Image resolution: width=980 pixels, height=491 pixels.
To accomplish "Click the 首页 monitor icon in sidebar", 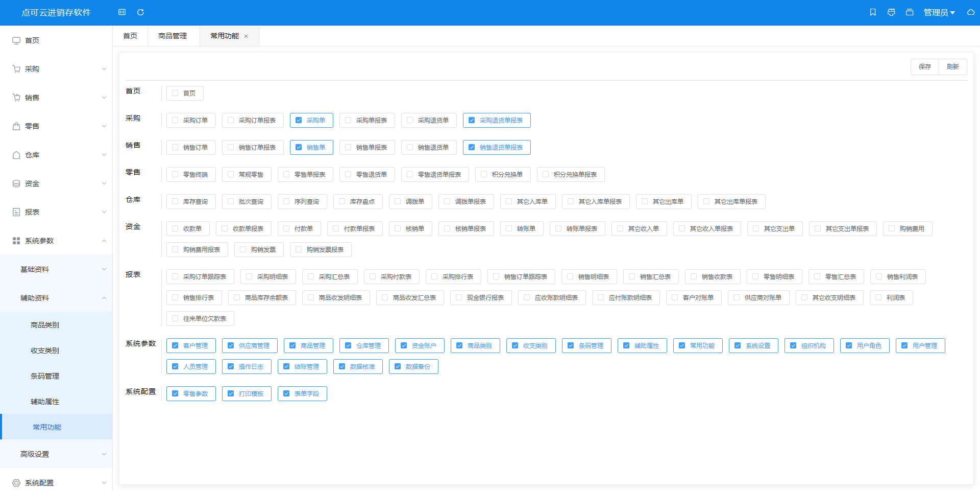I will [16, 40].
